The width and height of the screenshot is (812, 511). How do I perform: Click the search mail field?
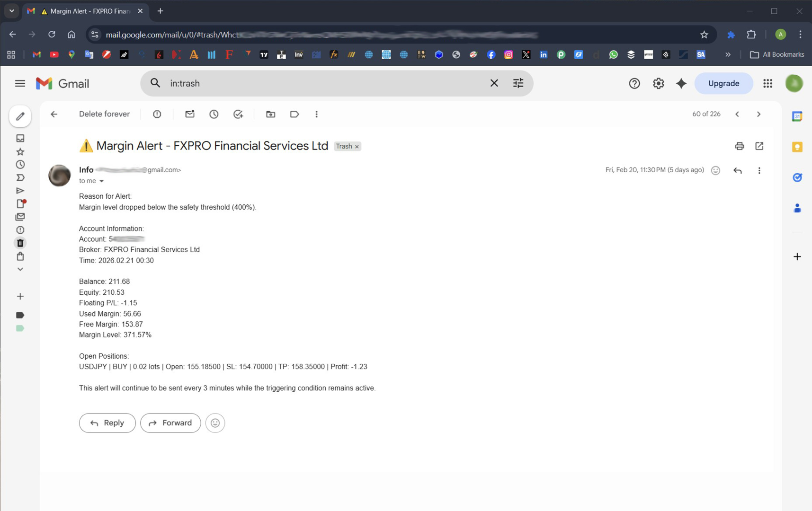pos(327,83)
